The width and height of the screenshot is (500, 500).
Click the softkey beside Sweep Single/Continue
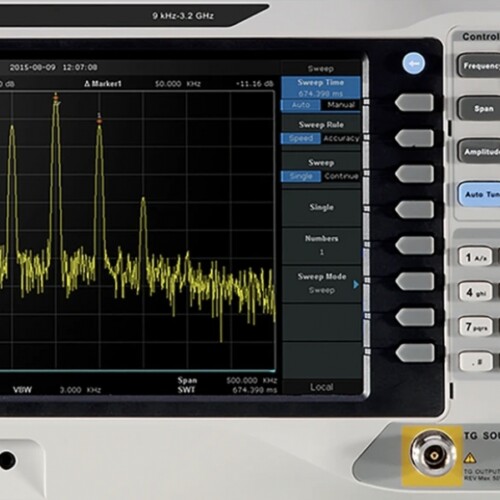(414, 174)
